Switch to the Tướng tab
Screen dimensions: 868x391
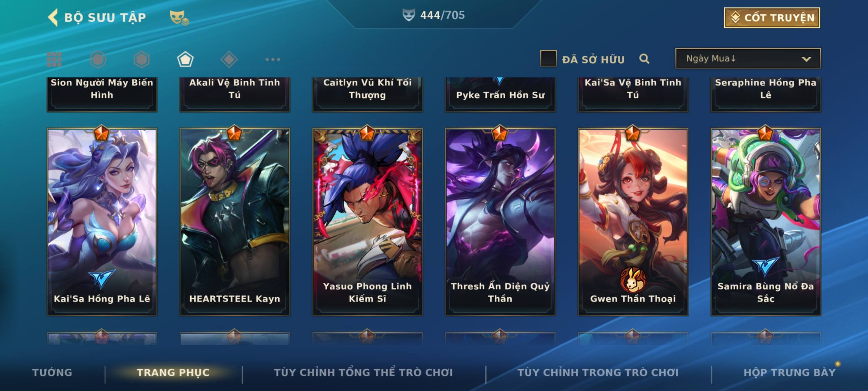click(52, 373)
